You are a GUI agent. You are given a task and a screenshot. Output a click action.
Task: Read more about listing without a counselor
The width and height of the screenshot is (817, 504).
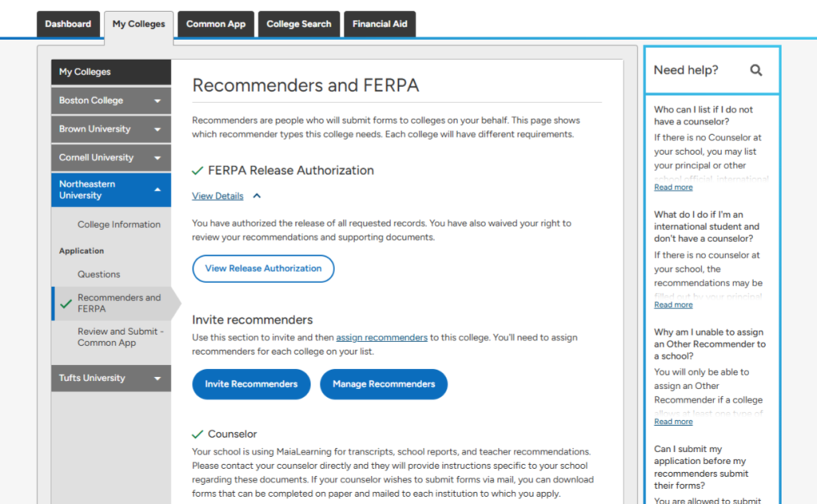click(x=673, y=187)
